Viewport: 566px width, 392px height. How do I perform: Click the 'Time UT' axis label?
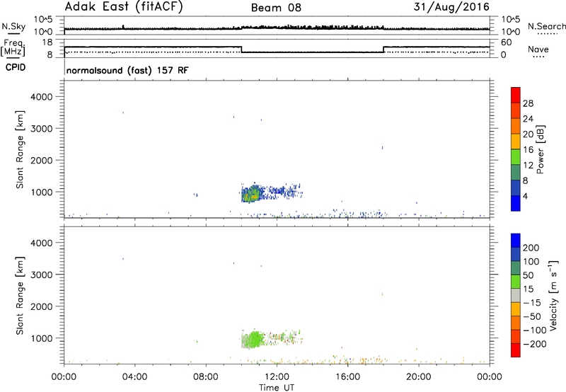(x=277, y=388)
